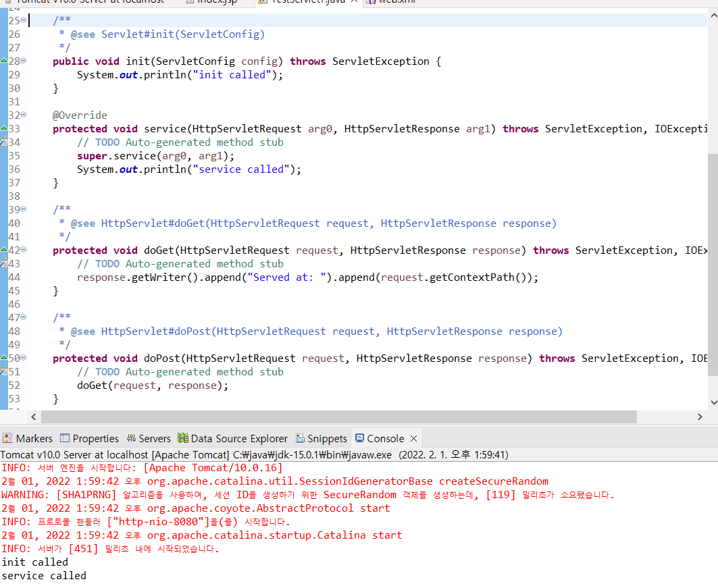Collapse the @Override block at line 32

click(x=24, y=114)
